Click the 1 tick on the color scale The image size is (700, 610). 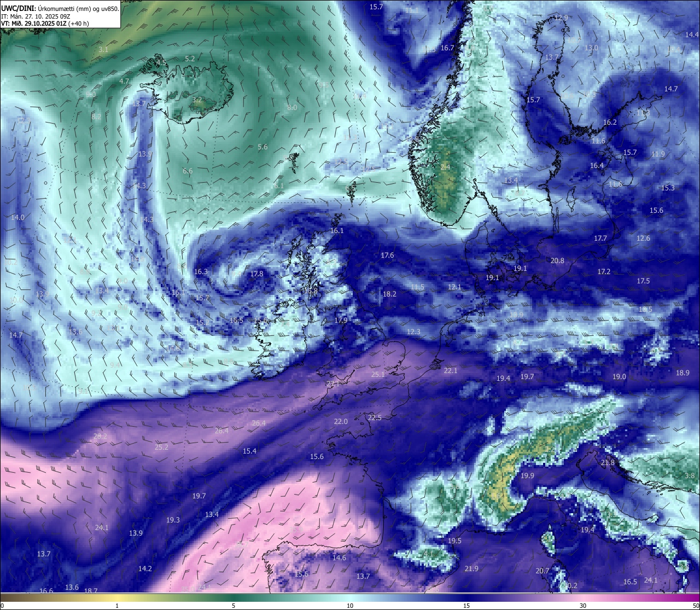[x=116, y=606]
